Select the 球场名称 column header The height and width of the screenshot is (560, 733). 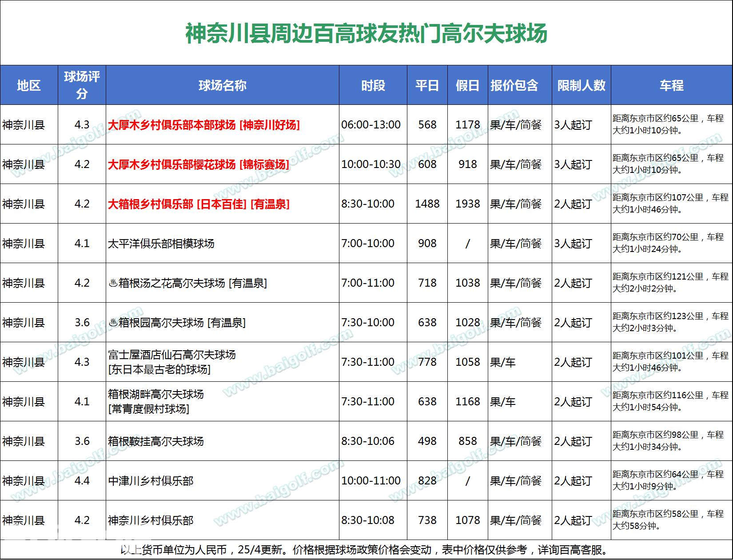coord(222,85)
